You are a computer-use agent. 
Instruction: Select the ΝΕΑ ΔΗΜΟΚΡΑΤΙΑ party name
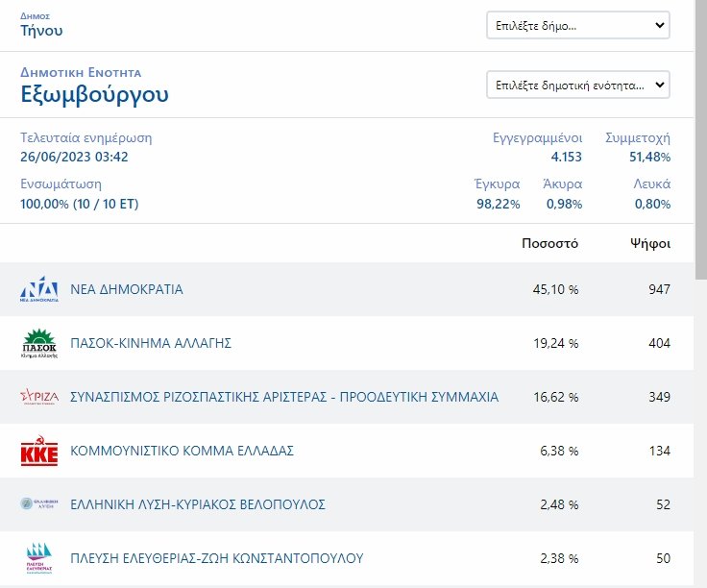coord(127,289)
